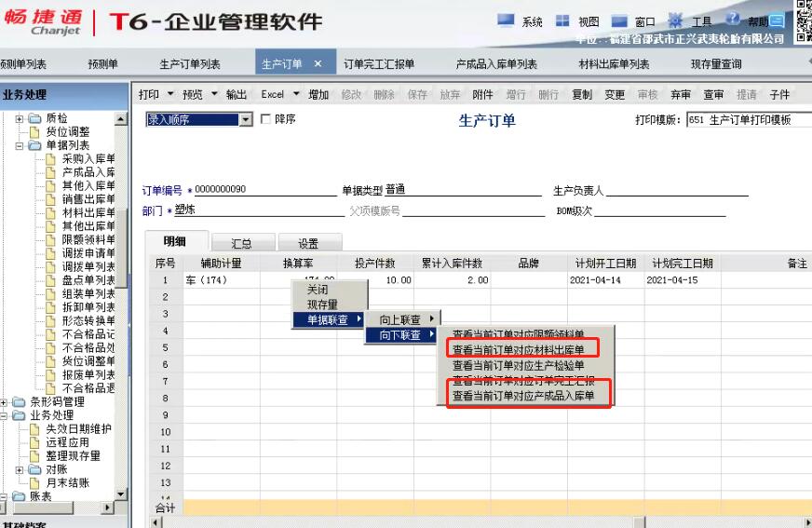Open the Excel dropdown arrow

[x=296, y=94]
